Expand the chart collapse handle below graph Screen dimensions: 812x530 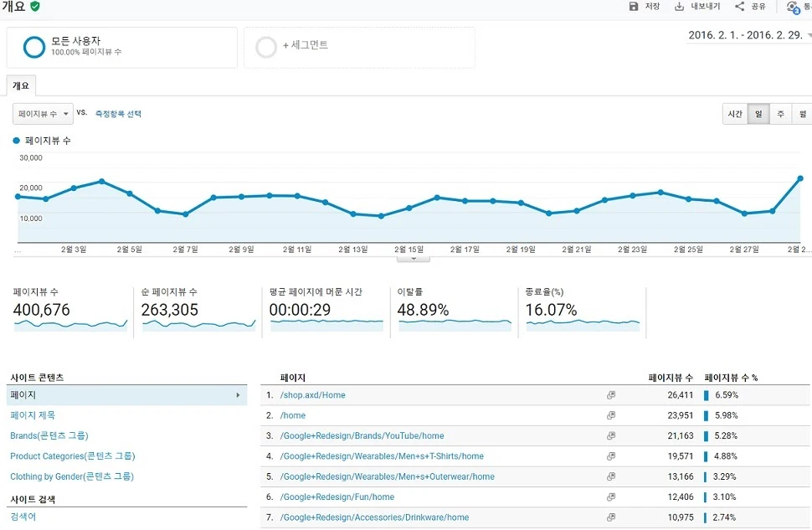pyautogui.click(x=414, y=259)
